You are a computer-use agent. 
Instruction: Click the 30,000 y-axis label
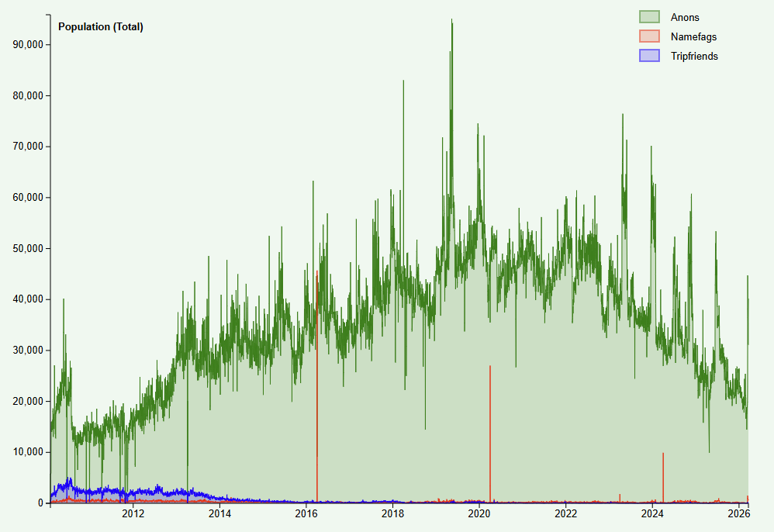pyautogui.click(x=28, y=351)
